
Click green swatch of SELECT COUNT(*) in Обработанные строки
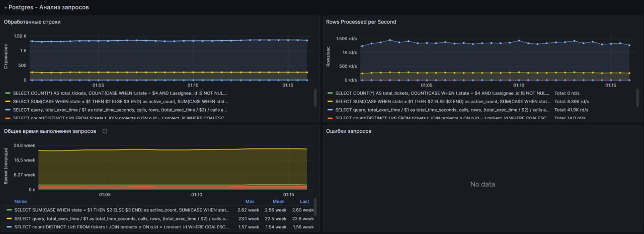tap(8, 93)
